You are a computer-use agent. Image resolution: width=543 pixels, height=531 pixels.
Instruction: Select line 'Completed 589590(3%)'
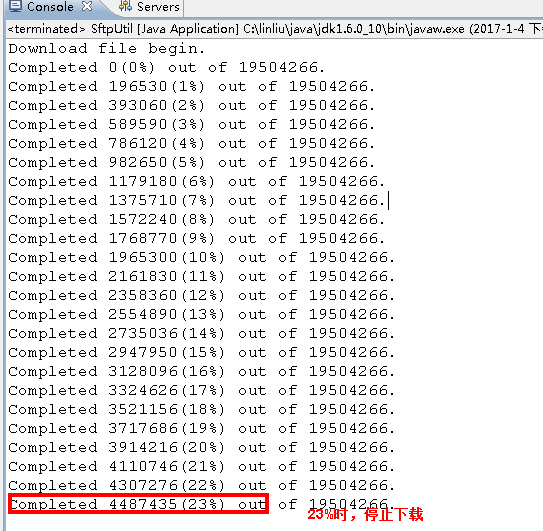click(x=192, y=125)
